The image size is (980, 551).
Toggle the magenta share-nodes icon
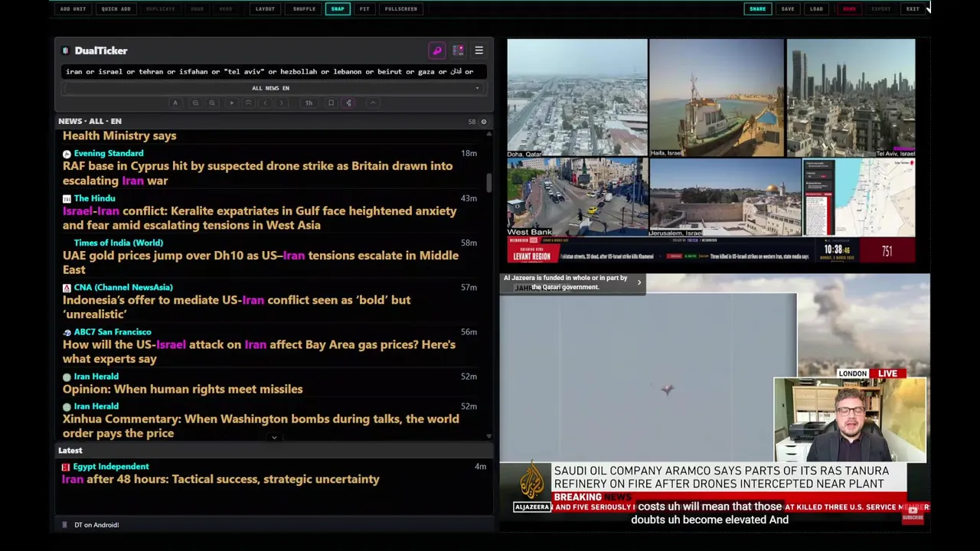348,103
